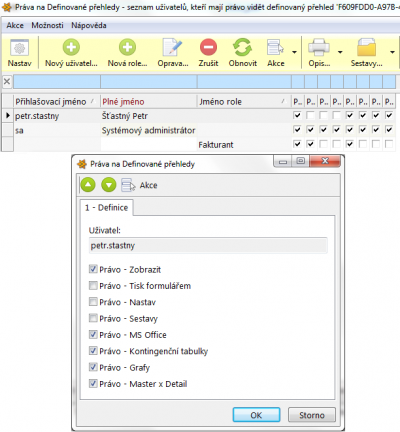Screen dimensions: 400x432
Task: Open the Oprava edit icon
Action: click(173, 47)
